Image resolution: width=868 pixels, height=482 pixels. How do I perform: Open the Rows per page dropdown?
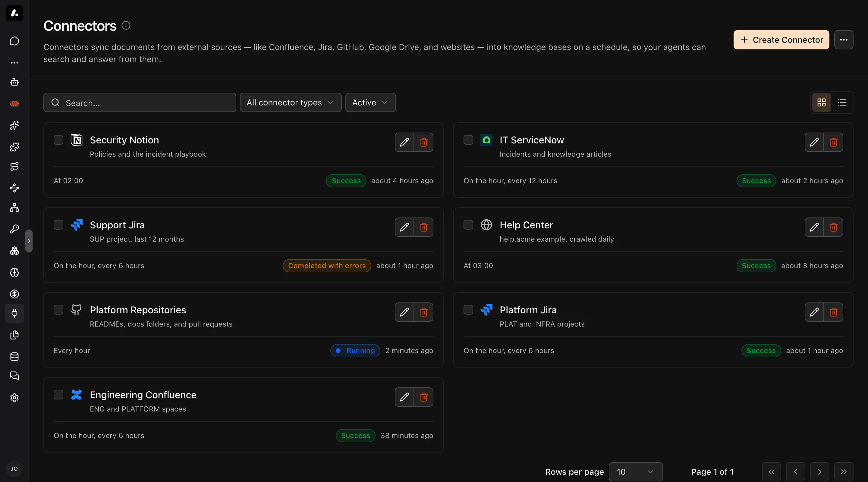click(636, 471)
